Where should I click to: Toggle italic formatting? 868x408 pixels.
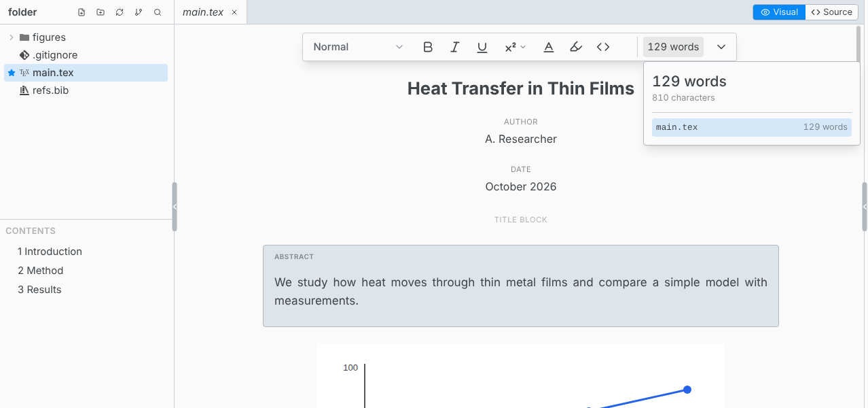point(455,47)
